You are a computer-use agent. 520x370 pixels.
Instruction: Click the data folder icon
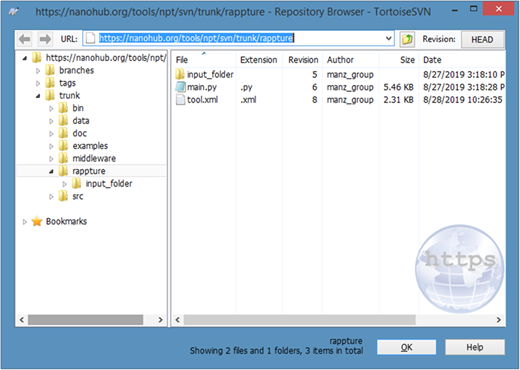coord(63,121)
